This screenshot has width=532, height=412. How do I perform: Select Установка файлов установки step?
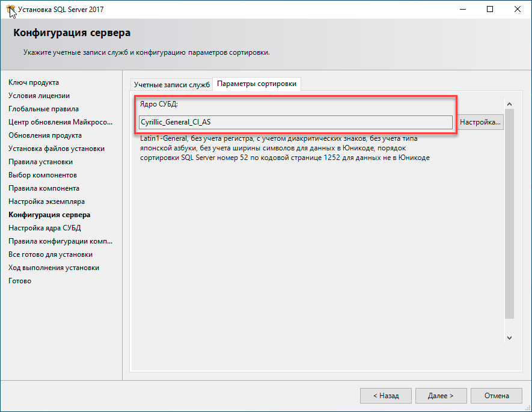(57, 149)
